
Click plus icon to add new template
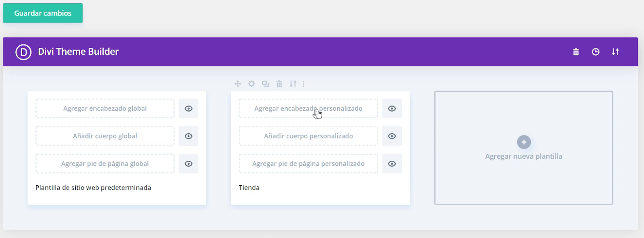(x=524, y=142)
